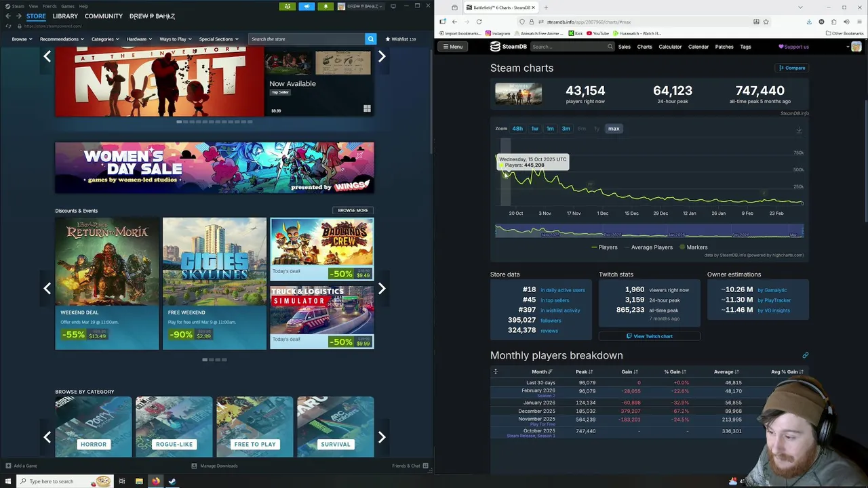Move Browse by Category carousel left

pos(47,437)
